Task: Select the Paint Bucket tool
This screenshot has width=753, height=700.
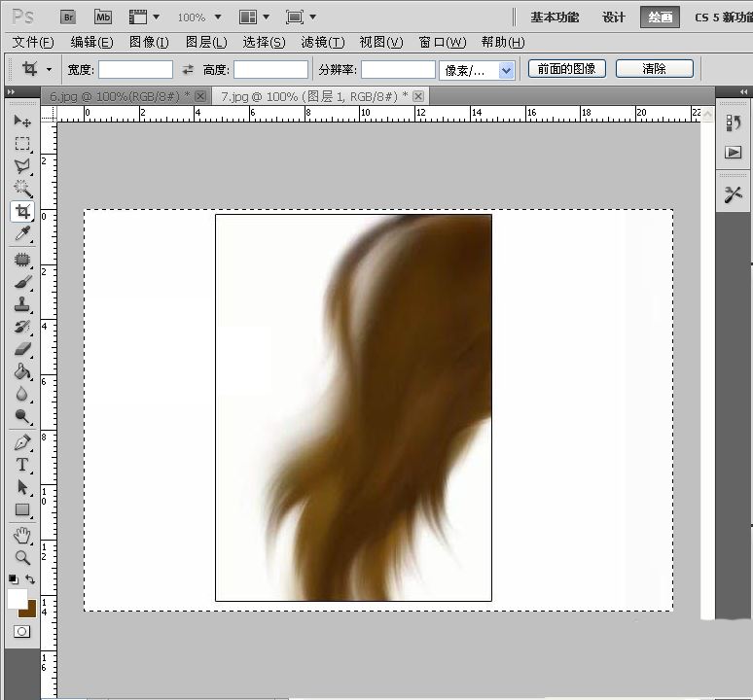Action: (x=22, y=371)
